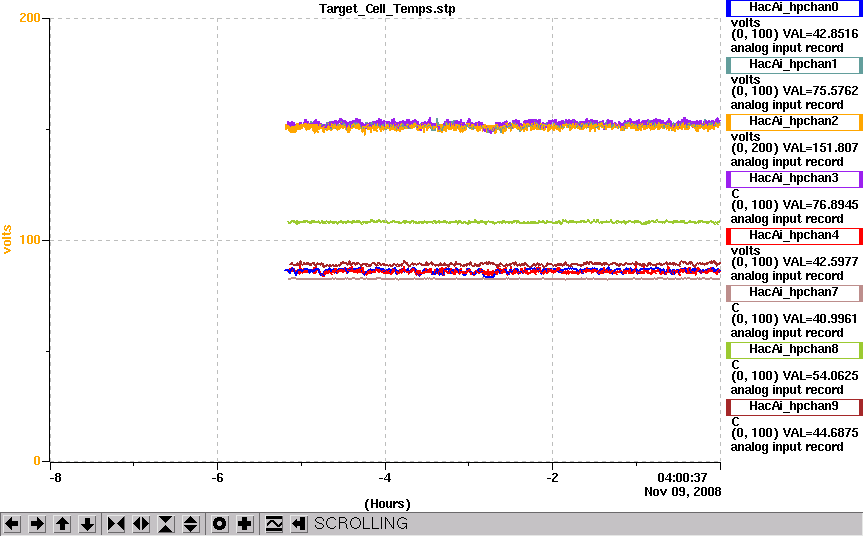This screenshot has width=863, height=536.
Task: Click the horizontal zoom-out diamond icon
Action: tap(141, 523)
